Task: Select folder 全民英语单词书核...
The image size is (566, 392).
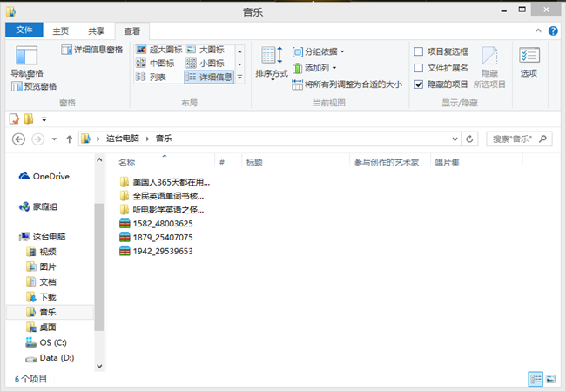Action: click(x=162, y=196)
